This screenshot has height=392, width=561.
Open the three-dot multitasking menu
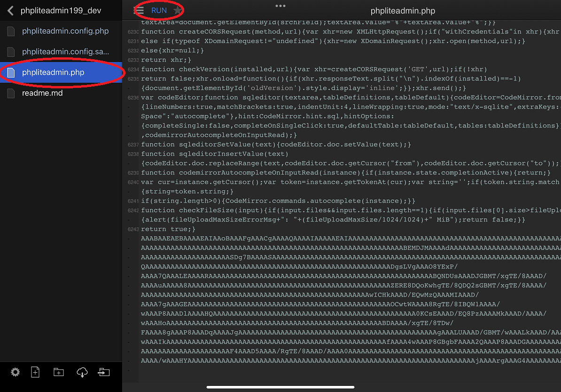pos(280,6)
